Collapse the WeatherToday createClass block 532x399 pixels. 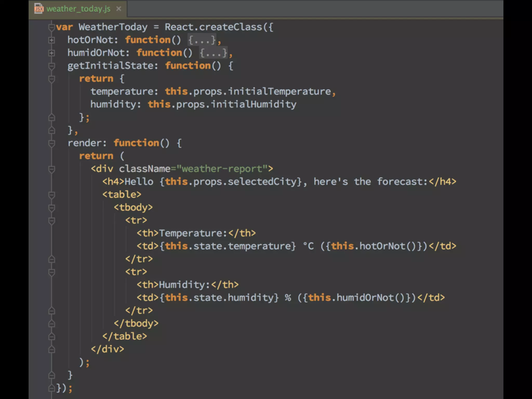click(x=52, y=27)
